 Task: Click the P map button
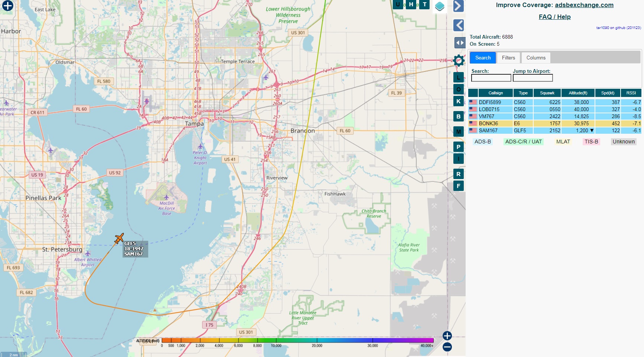[459, 147]
